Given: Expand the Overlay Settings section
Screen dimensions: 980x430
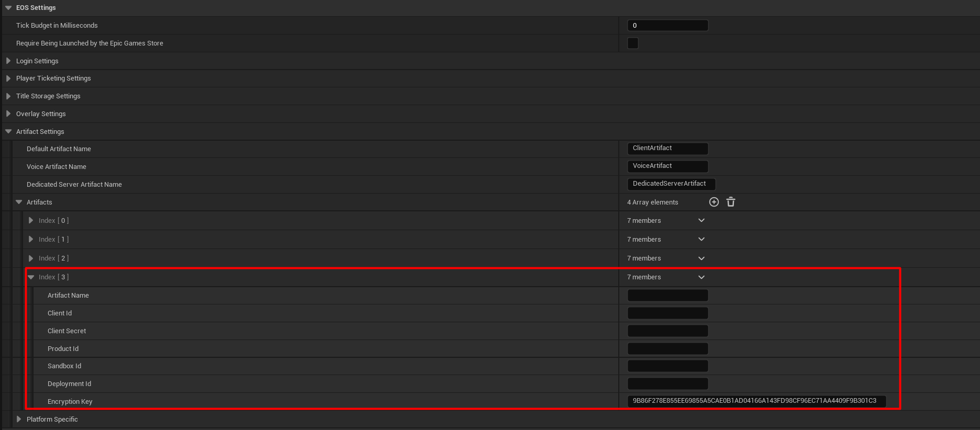Looking at the screenshot, I should [x=8, y=114].
